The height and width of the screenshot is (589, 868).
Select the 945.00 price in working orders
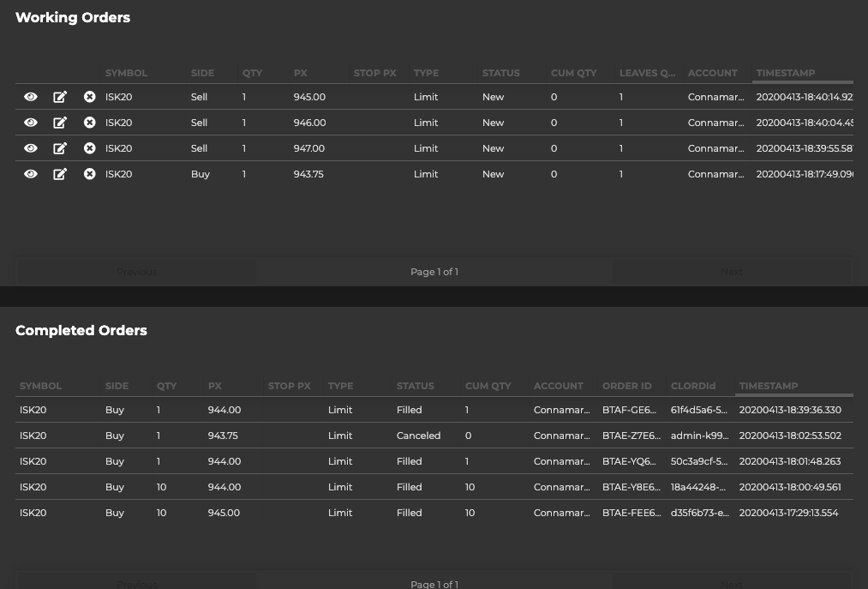[309, 97]
